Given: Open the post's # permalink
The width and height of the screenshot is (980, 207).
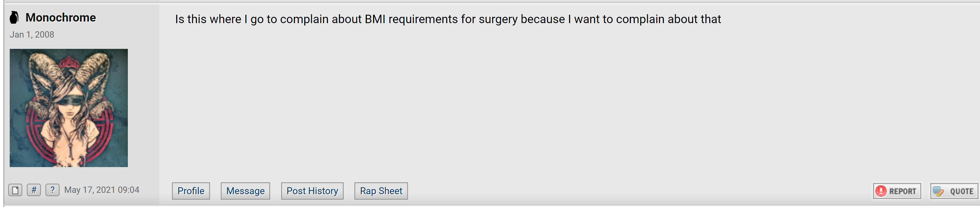Looking at the screenshot, I should coord(34,190).
